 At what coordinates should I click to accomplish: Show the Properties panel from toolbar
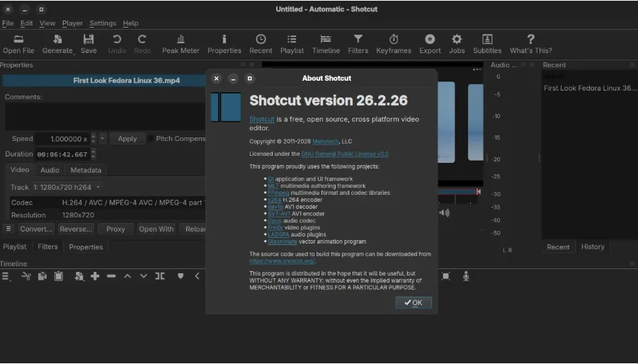pyautogui.click(x=224, y=44)
